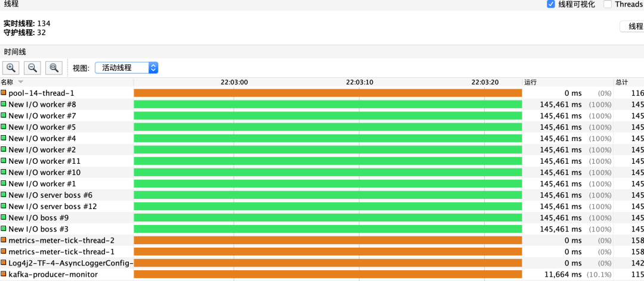Select the New I/O worker #11 row name
Screen dimensions: 644x281
point(44,161)
